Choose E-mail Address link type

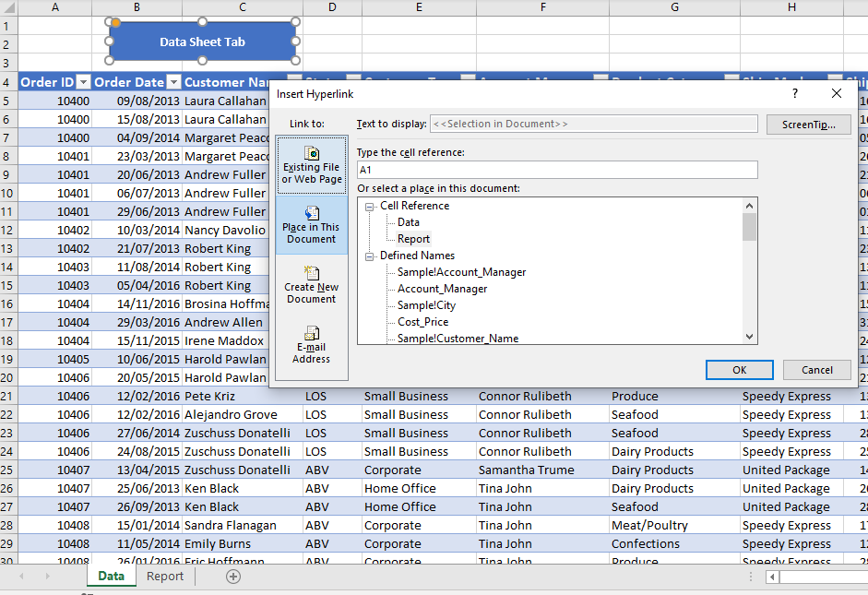click(x=312, y=345)
